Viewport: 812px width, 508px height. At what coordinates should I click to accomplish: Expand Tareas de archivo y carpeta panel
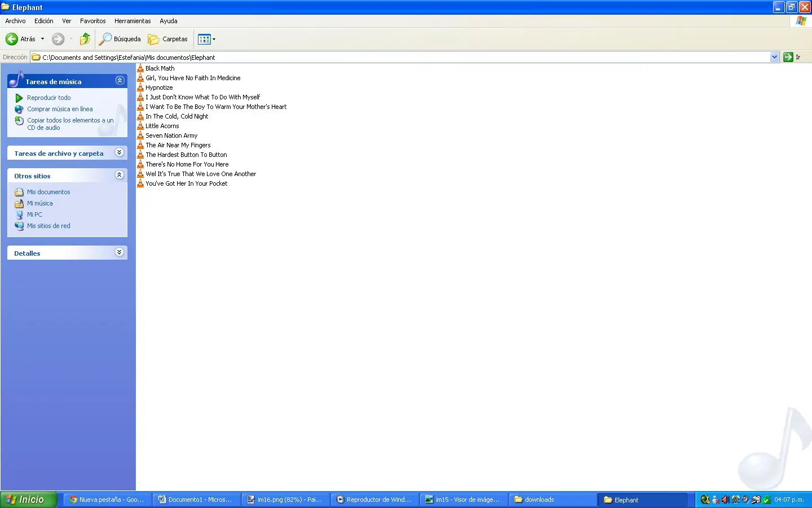coord(120,152)
